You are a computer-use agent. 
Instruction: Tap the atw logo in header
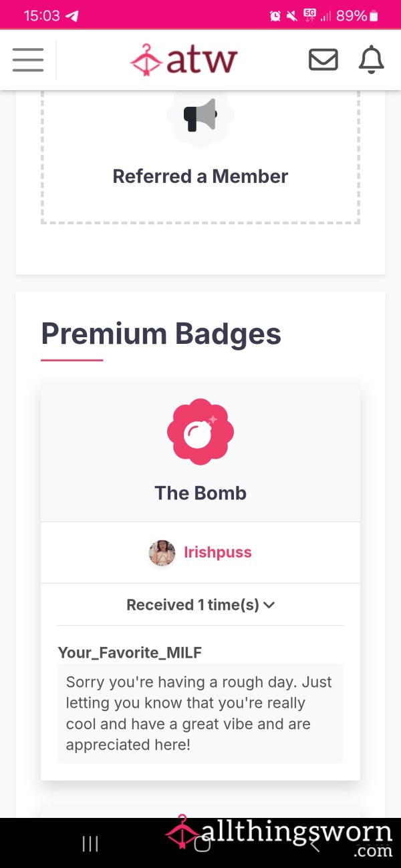tap(184, 60)
